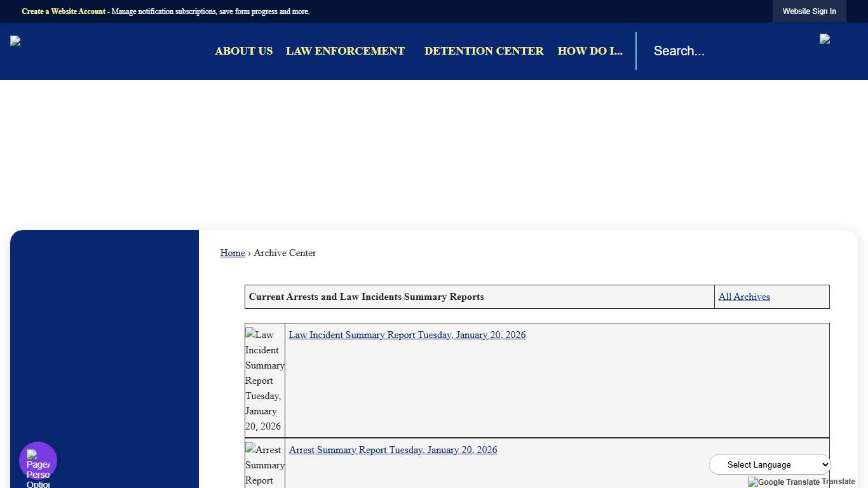Open the ABOUT US menu item

coord(243,51)
